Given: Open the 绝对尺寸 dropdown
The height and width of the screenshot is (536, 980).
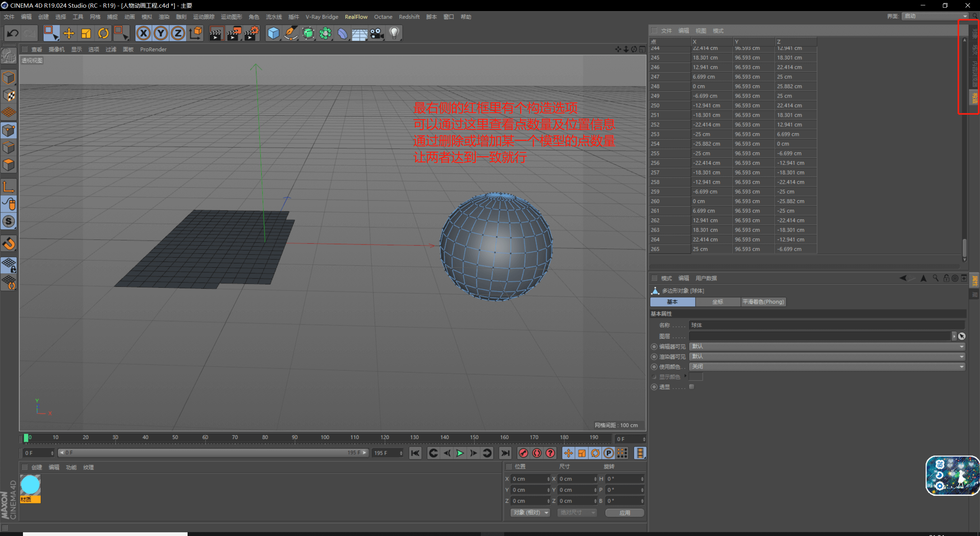Looking at the screenshot, I should click(x=577, y=513).
